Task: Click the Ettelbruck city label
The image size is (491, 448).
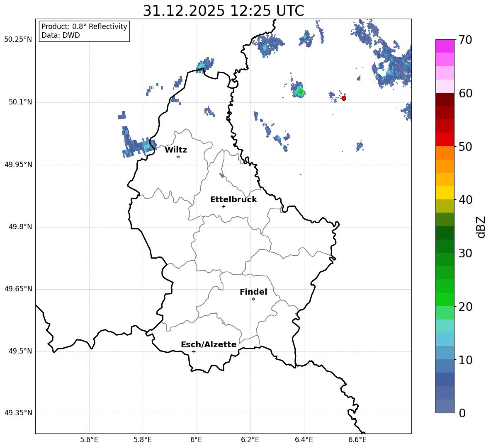Action: click(233, 200)
